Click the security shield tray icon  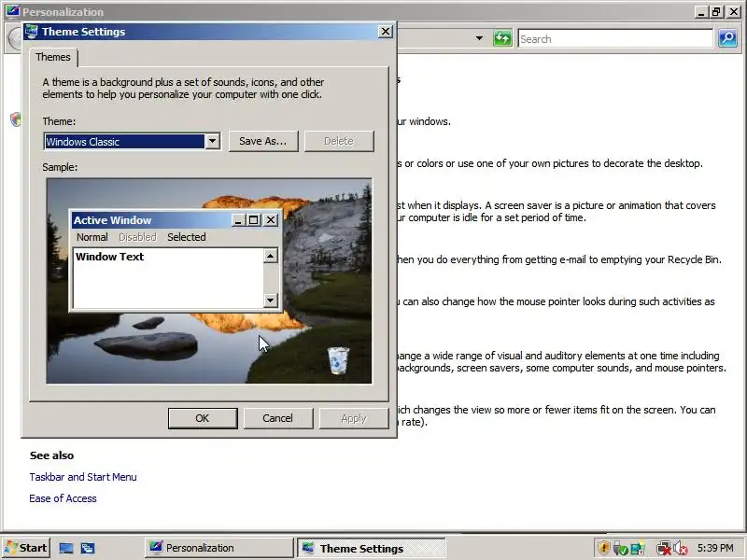[x=603, y=548]
